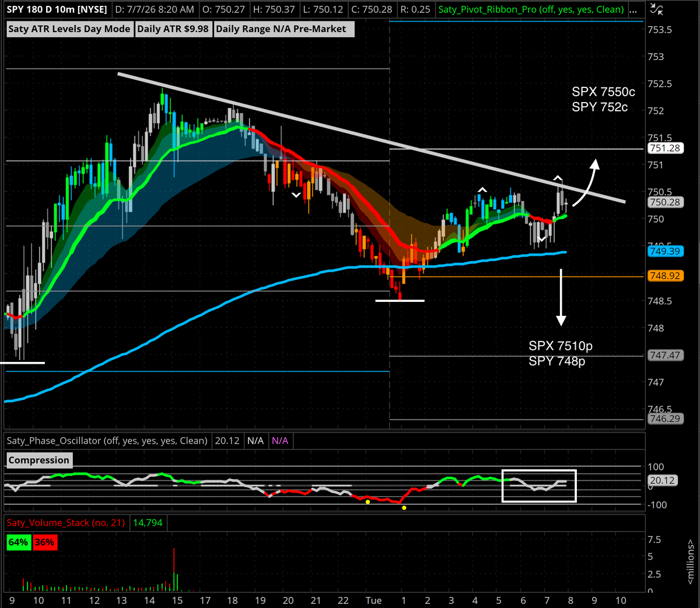Click the 'R: 0.25' range value
Image resolution: width=700 pixels, height=608 pixels.
coord(415,9)
